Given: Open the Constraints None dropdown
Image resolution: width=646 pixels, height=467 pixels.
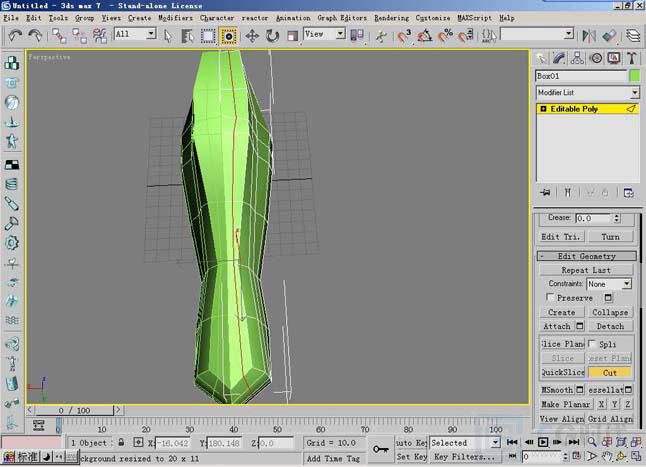Looking at the screenshot, I should click(x=609, y=284).
